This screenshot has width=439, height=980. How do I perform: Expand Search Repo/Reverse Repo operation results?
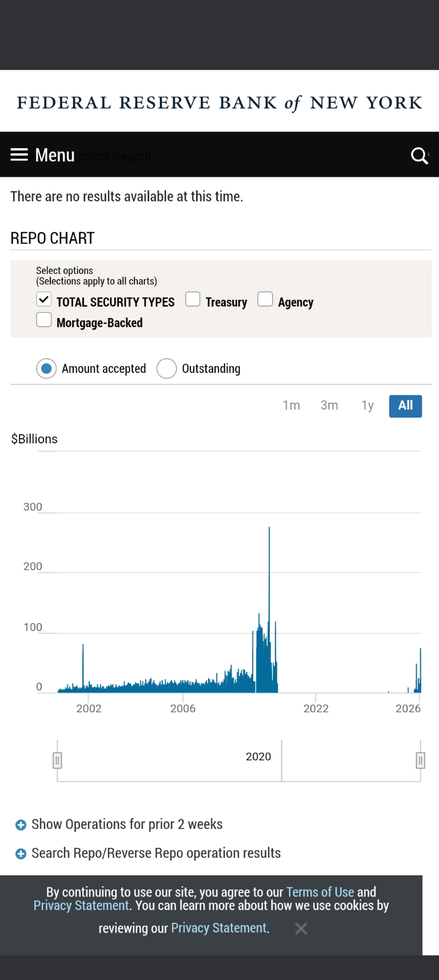(156, 854)
